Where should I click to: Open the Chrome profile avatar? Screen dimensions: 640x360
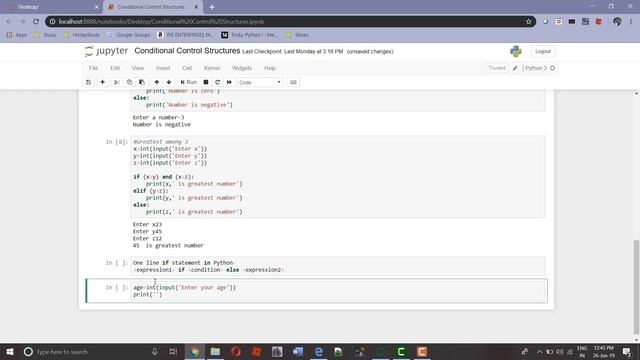point(617,22)
